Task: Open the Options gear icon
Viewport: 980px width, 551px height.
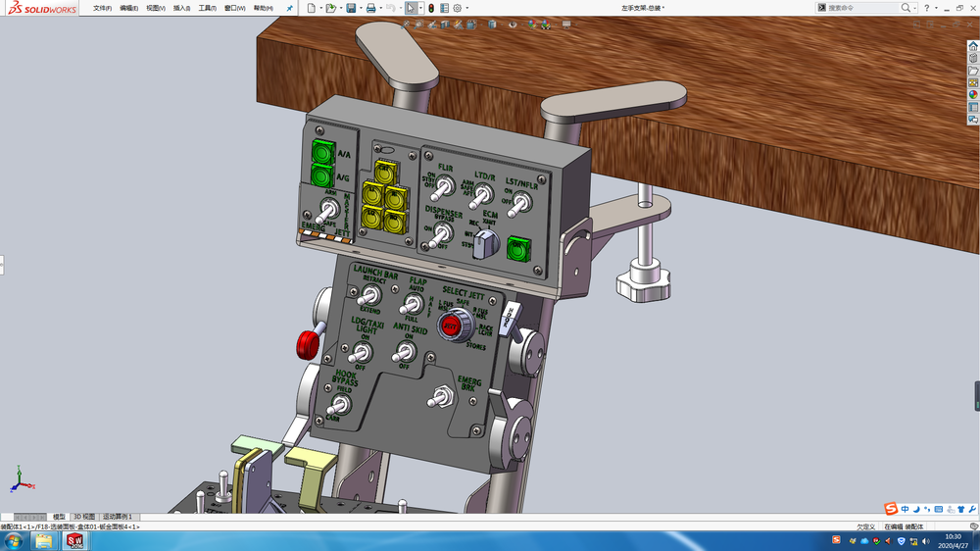Action: click(458, 8)
